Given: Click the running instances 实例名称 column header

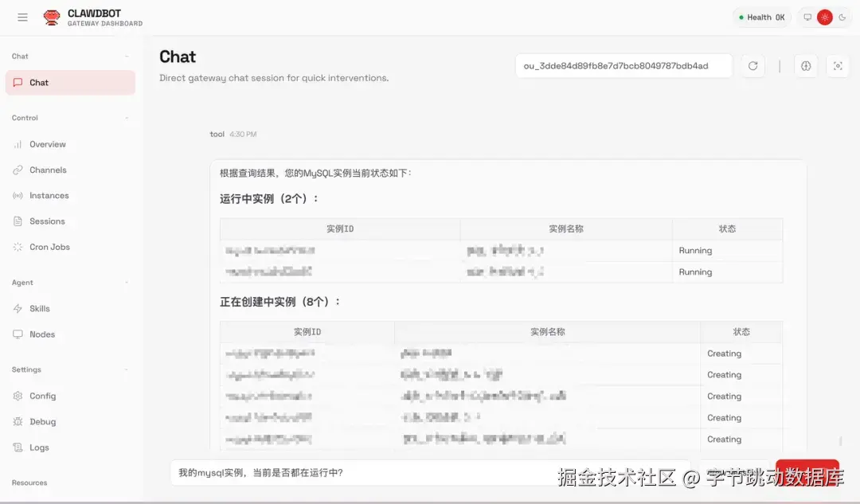Looking at the screenshot, I should coord(566,229).
